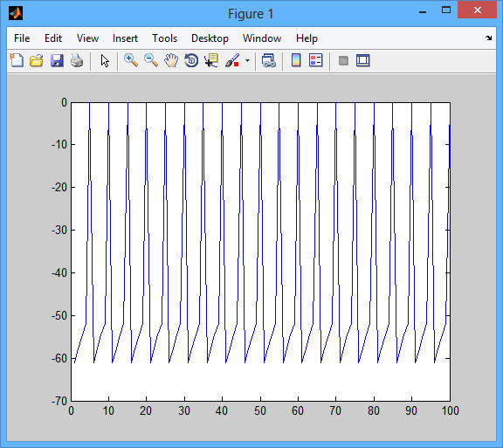Save figure using the floppy disk icon
Image resolution: width=503 pixels, height=448 pixels.
click(57, 60)
